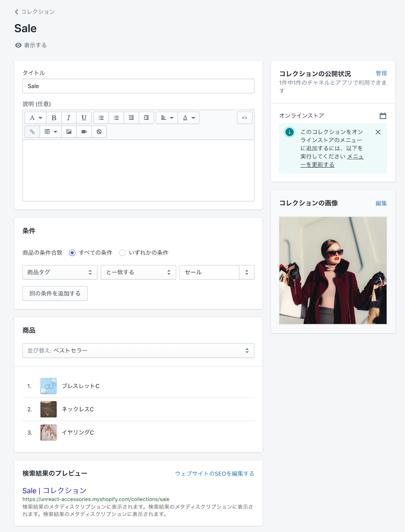Click the info circle icon in banner
Image resolution: width=405 pixels, height=532 pixels.
[x=290, y=132]
